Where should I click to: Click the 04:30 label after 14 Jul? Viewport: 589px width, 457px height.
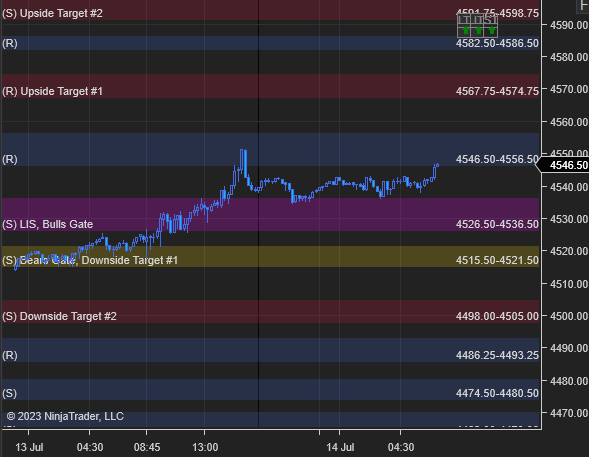pyautogui.click(x=401, y=447)
